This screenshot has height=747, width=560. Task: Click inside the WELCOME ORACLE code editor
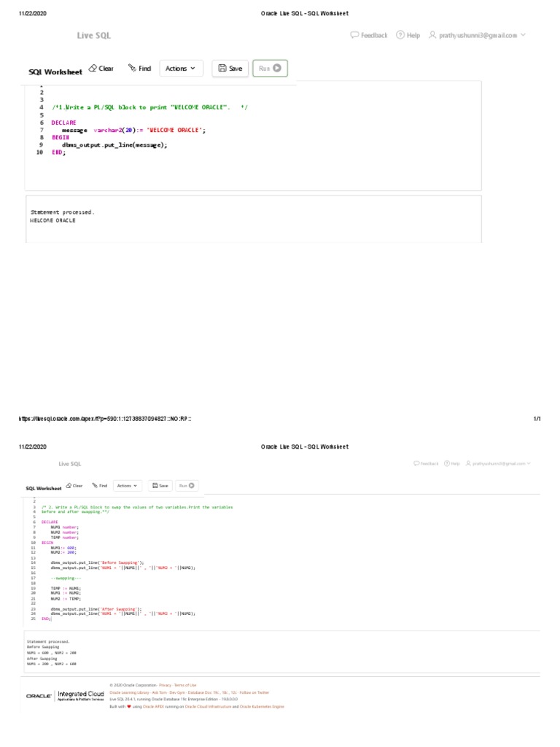pyautogui.click(x=253, y=136)
